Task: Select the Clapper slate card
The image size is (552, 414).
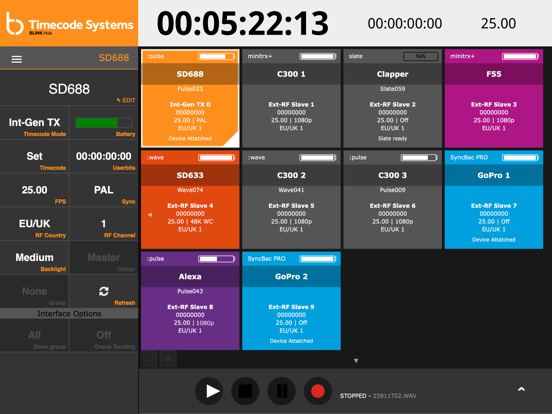Action: [393, 98]
